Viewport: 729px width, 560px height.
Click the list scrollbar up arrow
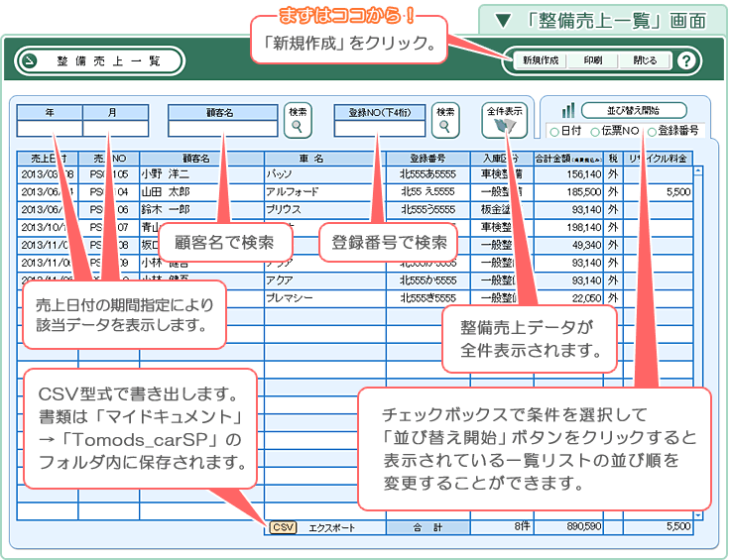click(698, 170)
